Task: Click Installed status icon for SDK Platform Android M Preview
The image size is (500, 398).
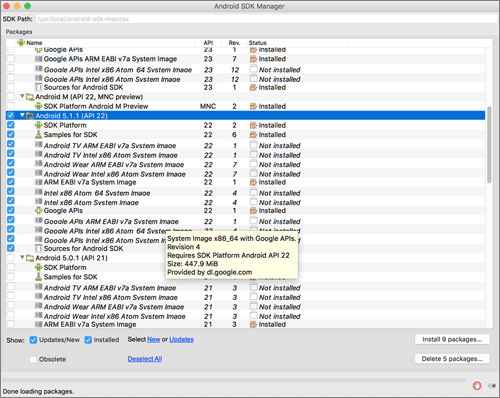Action: tap(253, 106)
